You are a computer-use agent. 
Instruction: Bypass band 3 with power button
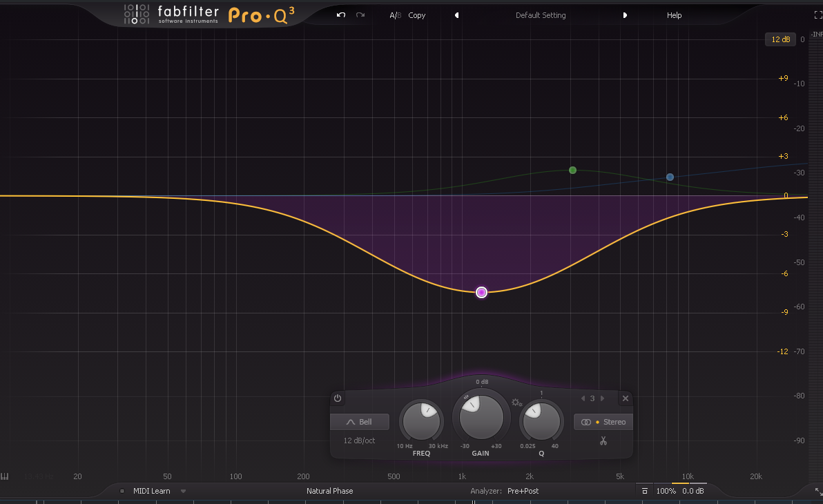(338, 398)
